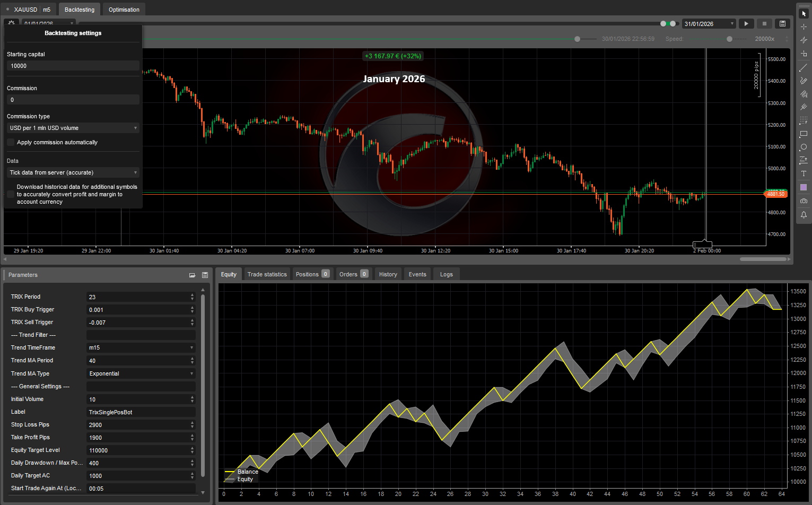
Task: Open the Trade statistics tab
Action: (x=267, y=274)
